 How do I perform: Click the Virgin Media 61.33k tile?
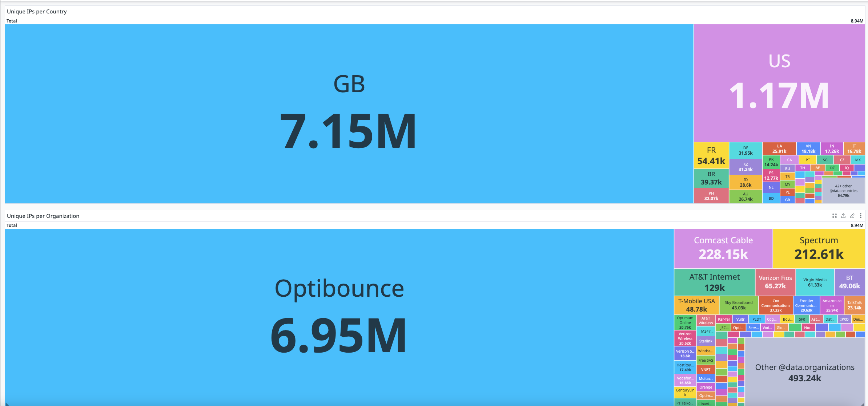[x=815, y=282]
